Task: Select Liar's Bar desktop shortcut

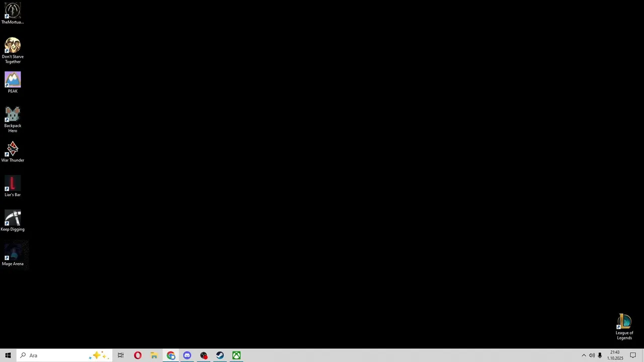Action: (x=13, y=186)
